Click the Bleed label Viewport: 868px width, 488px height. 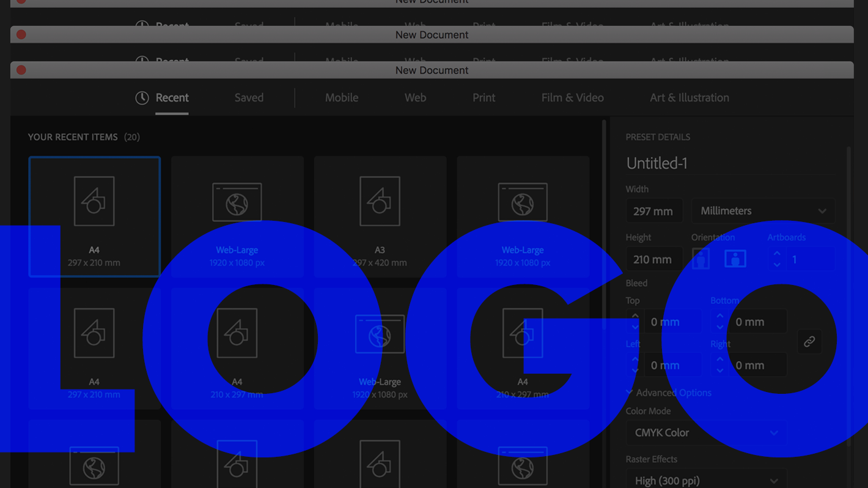[636, 283]
